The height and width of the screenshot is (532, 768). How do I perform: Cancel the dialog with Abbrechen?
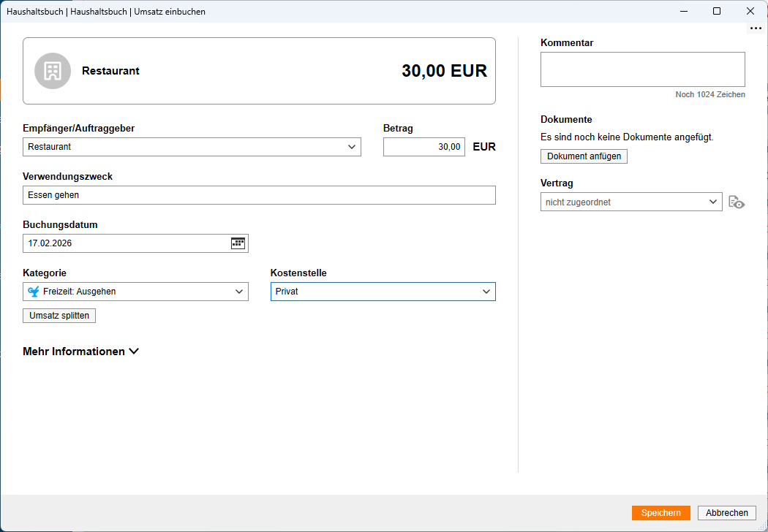pyautogui.click(x=726, y=512)
